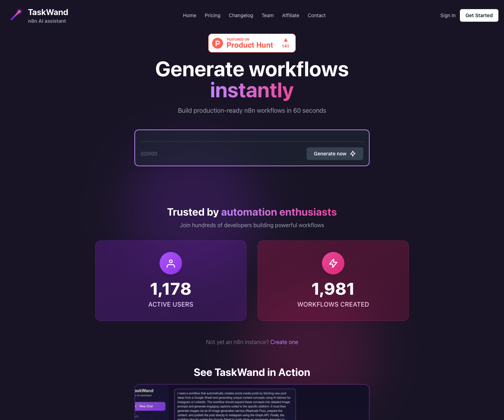Viewport: 504px width, 420px height.
Task: Click the 1,178 Active Users card
Action: [171, 281]
